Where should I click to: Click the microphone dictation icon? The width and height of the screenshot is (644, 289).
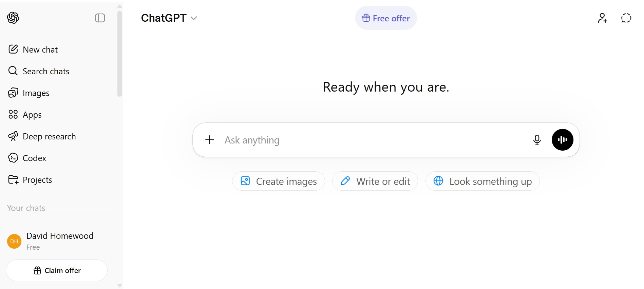(x=537, y=140)
